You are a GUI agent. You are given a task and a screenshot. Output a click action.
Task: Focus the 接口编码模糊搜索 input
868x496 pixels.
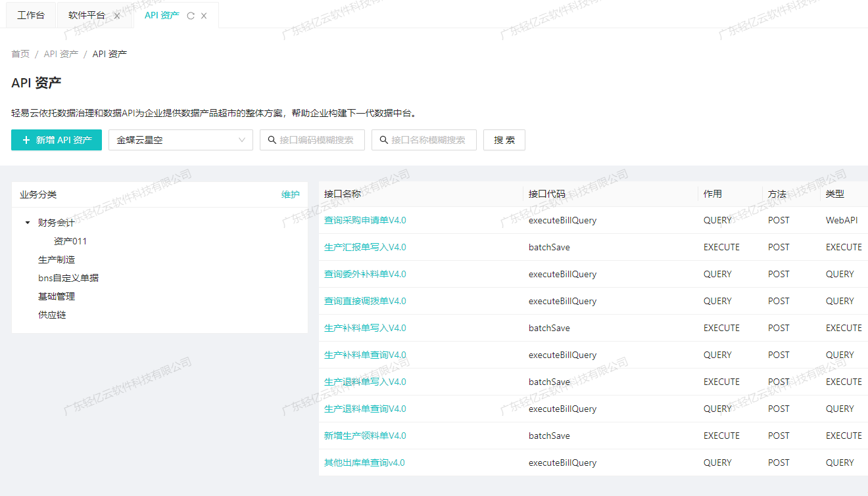click(312, 140)
